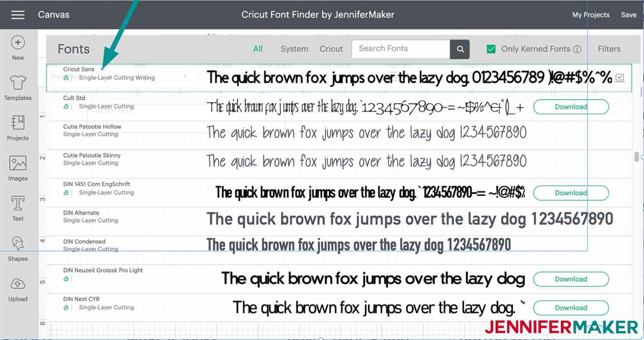Choose the DIN Condensed font
The width and height of the screenshot is (644, 340).
(84, 241)
